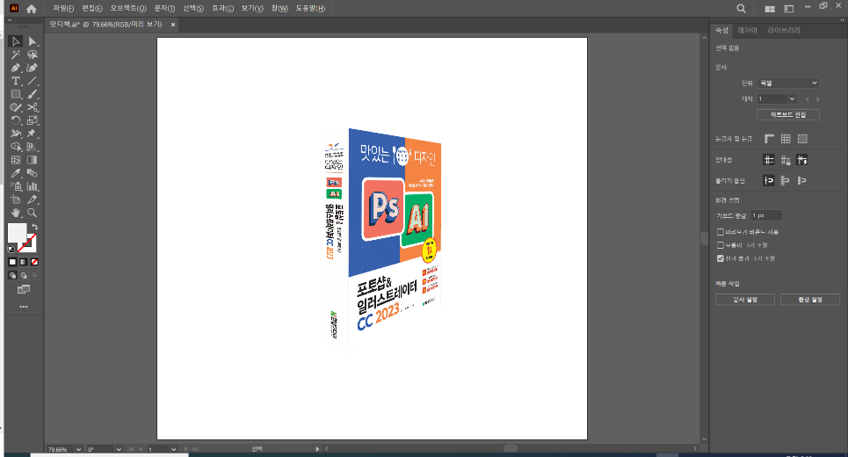The height and width of the screenshot is (457, 848).
Task: Toggle transparency grid in Properties panel
Action: pyautogui.click(x=803, y=139)
